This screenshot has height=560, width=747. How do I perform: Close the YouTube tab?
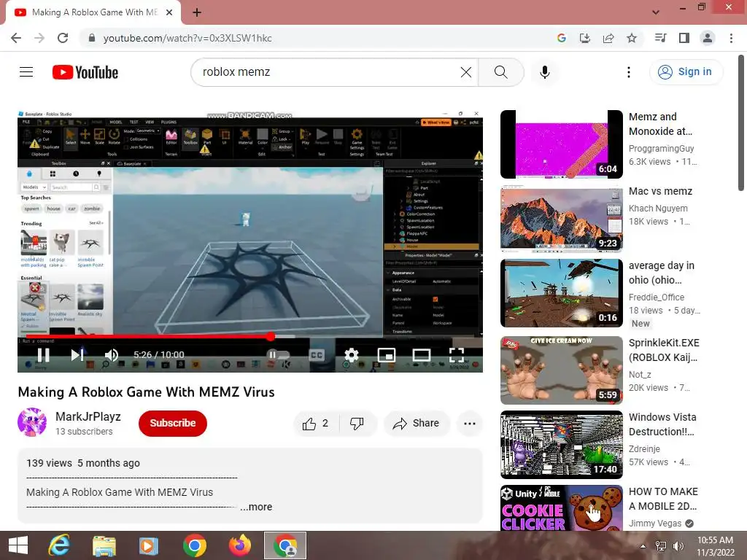[x=169, y=12]
